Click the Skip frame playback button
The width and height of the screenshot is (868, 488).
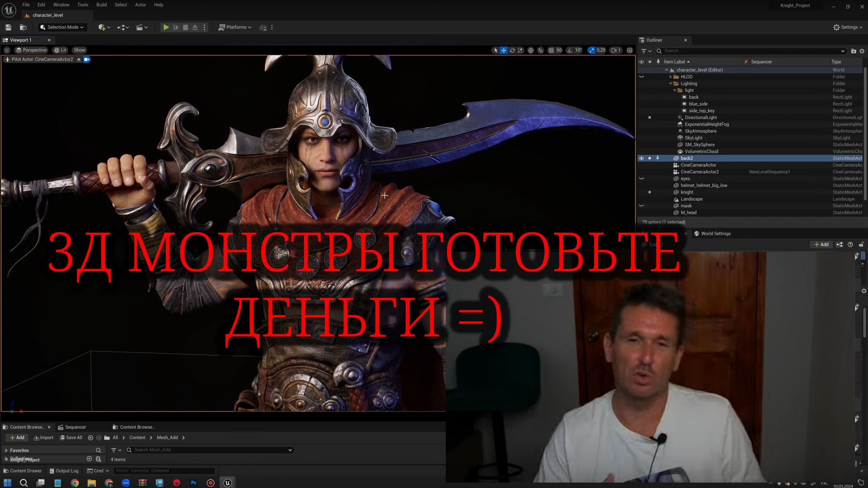[x=176, y=27]
